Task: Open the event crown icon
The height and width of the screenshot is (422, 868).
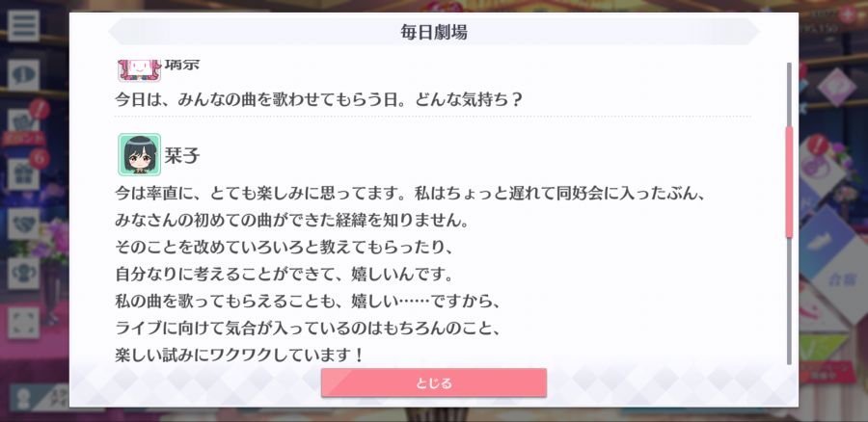Action: pyautogui.click(x=23, y=124)
